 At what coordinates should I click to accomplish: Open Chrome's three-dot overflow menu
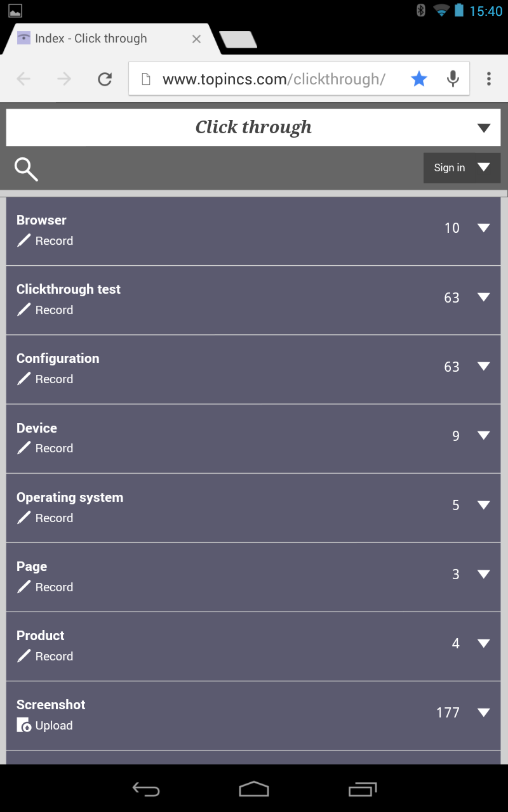click(488, 79)
